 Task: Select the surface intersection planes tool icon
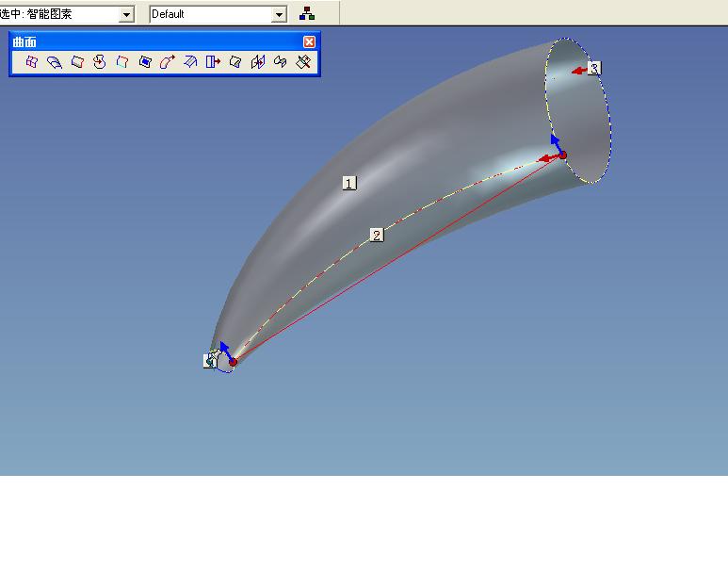point(258,62)
